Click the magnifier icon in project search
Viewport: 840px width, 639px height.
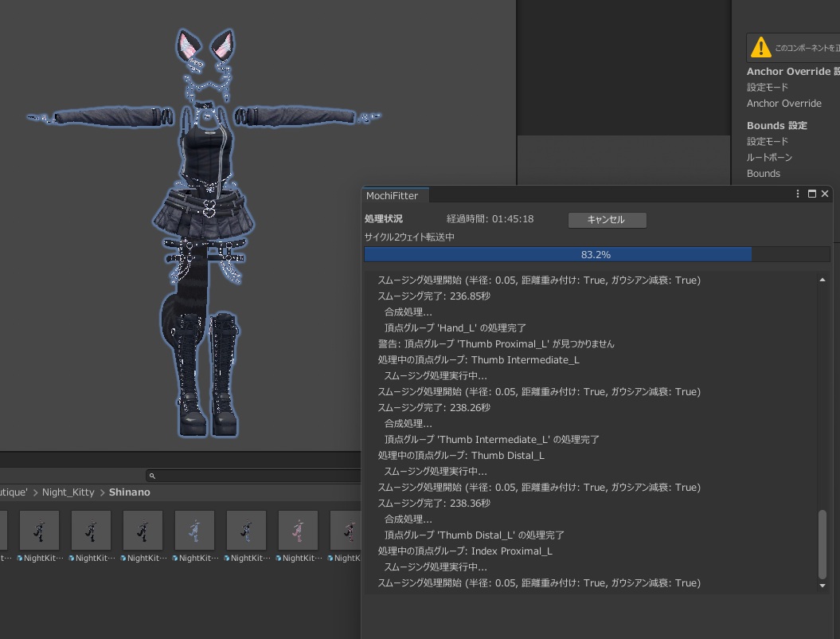(x=152, y=476)
